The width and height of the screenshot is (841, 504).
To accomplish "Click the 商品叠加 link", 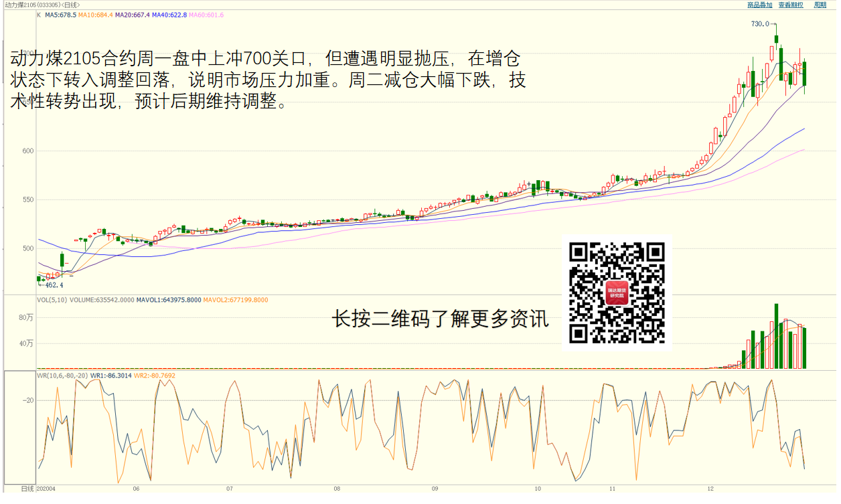I will 759,5.
